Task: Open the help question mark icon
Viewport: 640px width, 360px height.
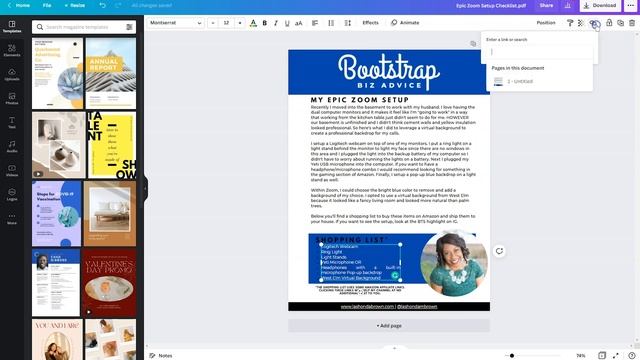Action: (x=631, y=356)
